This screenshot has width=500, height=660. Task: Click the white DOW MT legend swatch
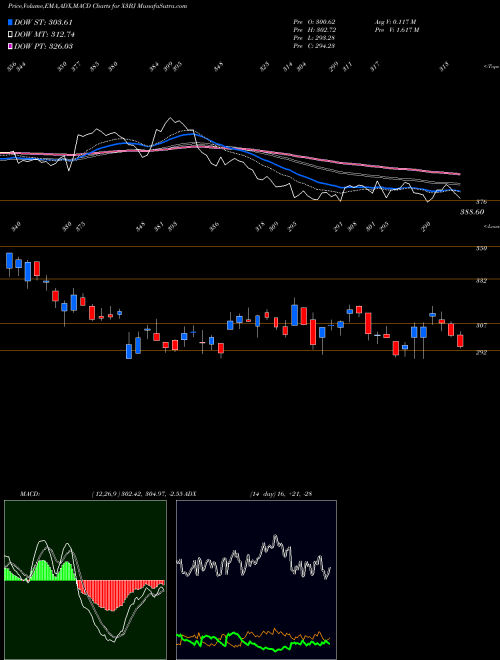(x=10, y=34)
